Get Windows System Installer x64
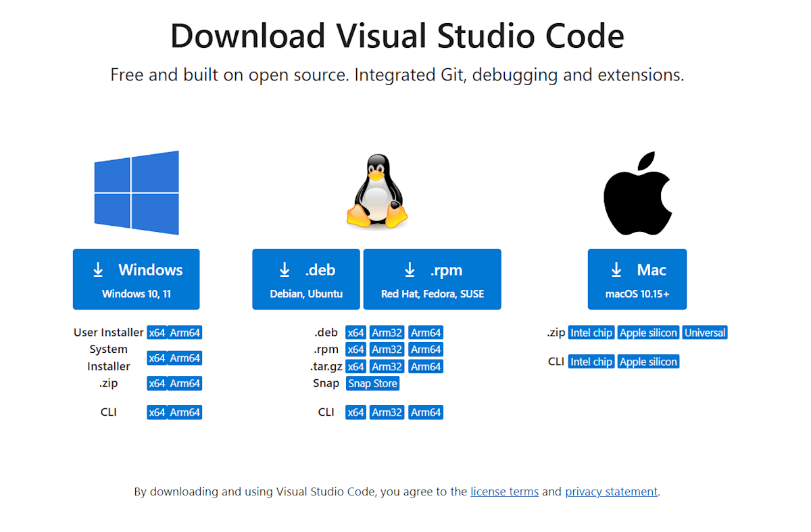The height and width of the screenshot is (532, 811). 157,358
